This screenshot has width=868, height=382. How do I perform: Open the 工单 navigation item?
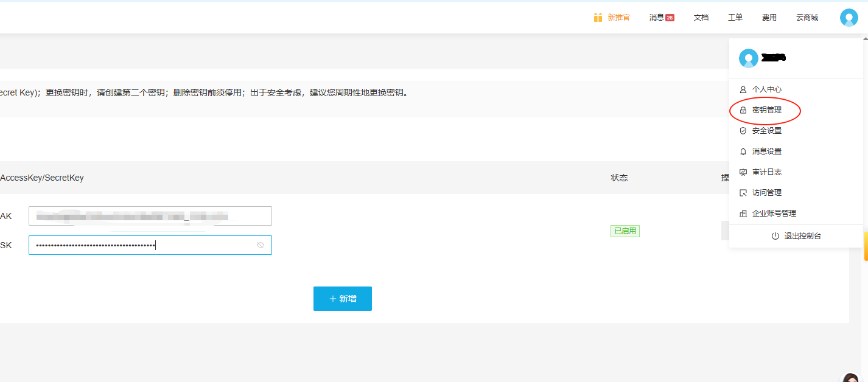pos(735,17)
